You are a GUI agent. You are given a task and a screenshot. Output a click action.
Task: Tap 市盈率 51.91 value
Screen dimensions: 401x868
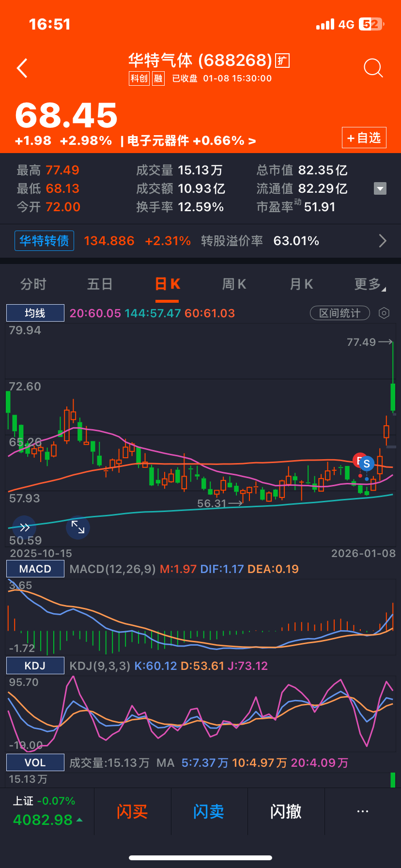pyautogui.click(x=320, y=207)
